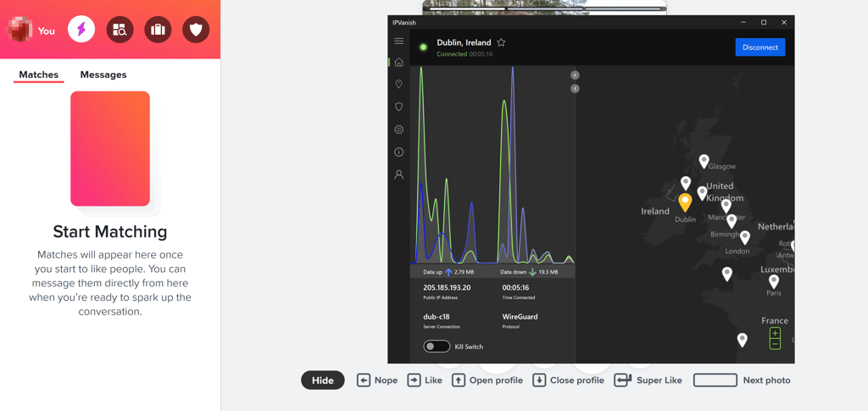Open the Safety shield icon in Tinder header
The width and height of the screenshot is (868, 411).
(x=196, y=30)
